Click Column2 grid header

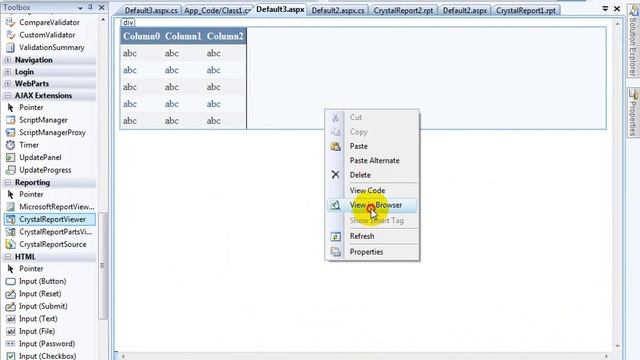coord(225,36)
